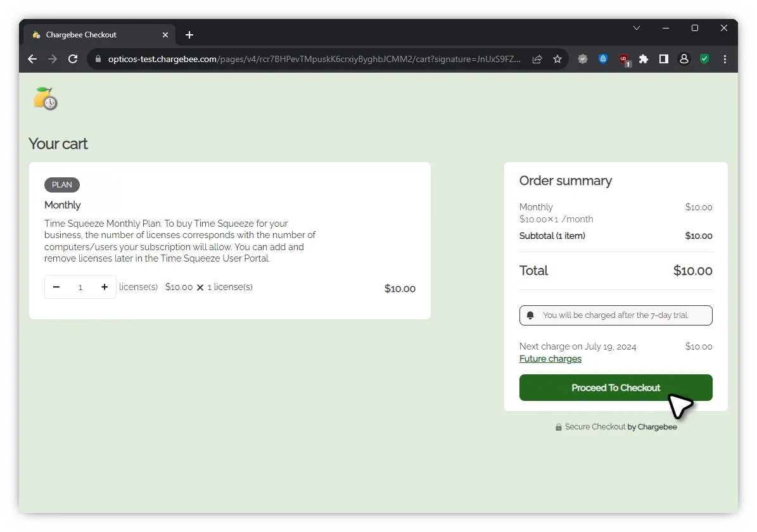The width and height of the screenshot is (757, 532).
Task: Open Chrome three-dot menu
Action: click(x=725, y=59)
